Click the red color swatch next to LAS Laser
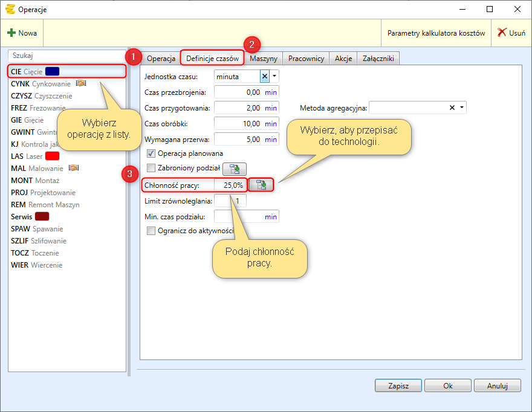 (53, 156)
